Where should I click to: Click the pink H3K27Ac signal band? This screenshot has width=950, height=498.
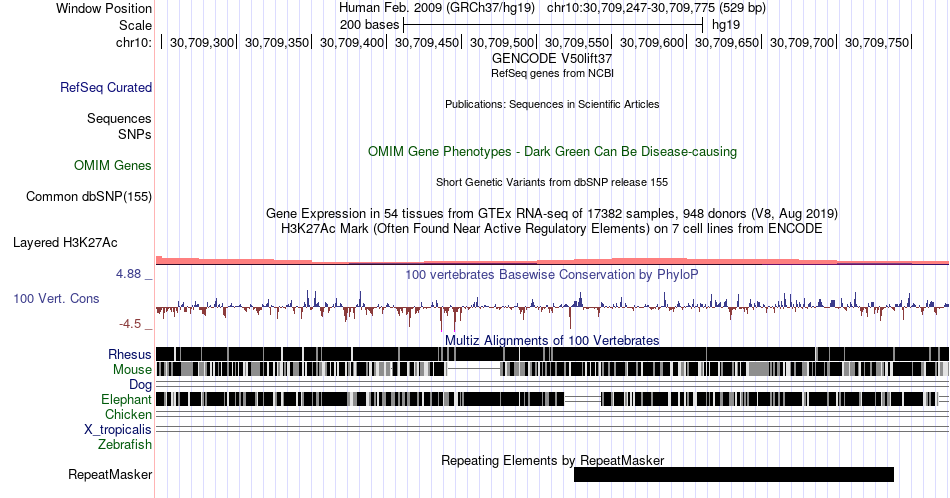552,261
